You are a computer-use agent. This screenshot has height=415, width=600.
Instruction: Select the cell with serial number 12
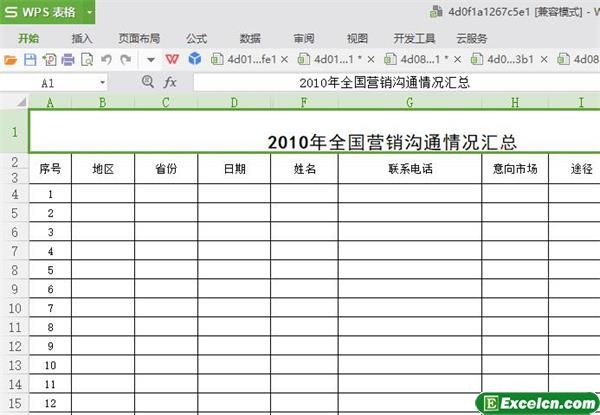[50, 403]
